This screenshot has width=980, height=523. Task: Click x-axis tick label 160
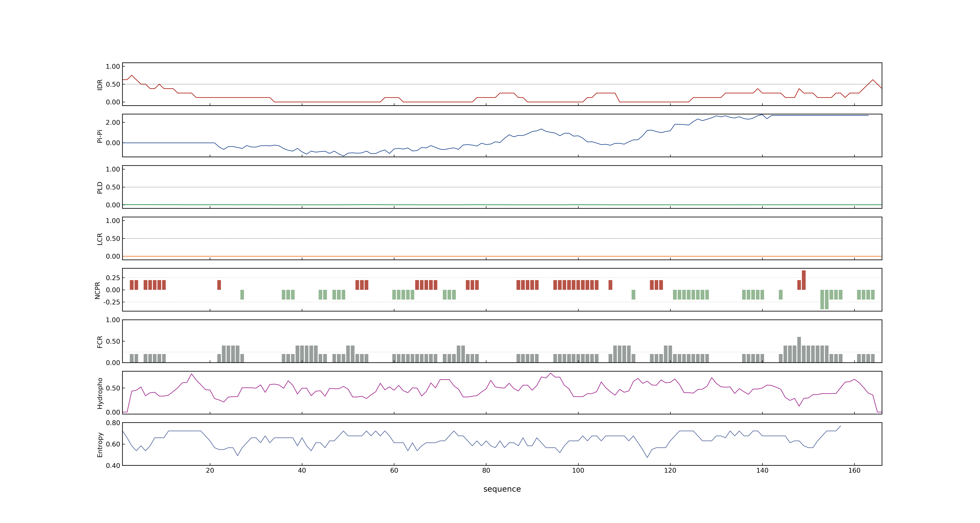854,470
